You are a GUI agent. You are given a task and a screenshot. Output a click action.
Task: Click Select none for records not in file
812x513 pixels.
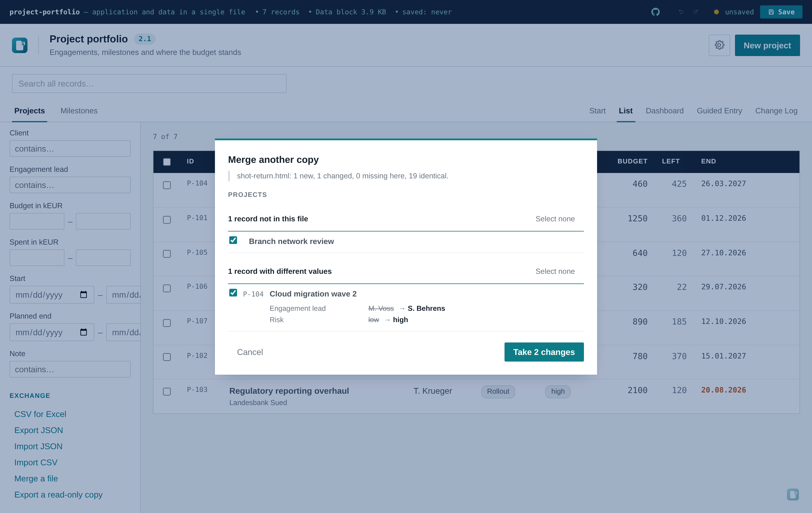[x=555, y=219]
